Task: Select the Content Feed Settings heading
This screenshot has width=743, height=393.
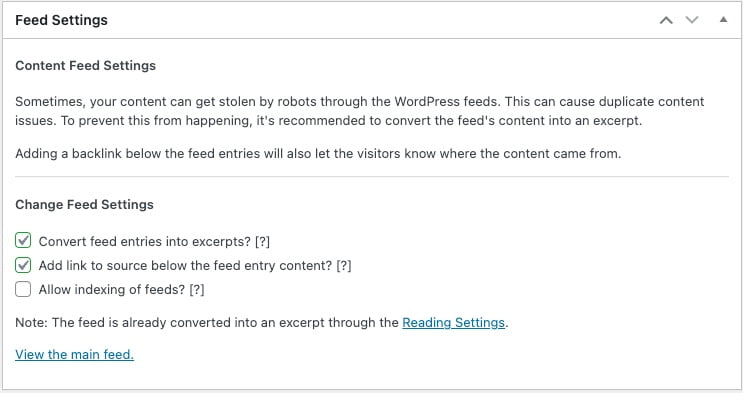Action: (85, 65)
